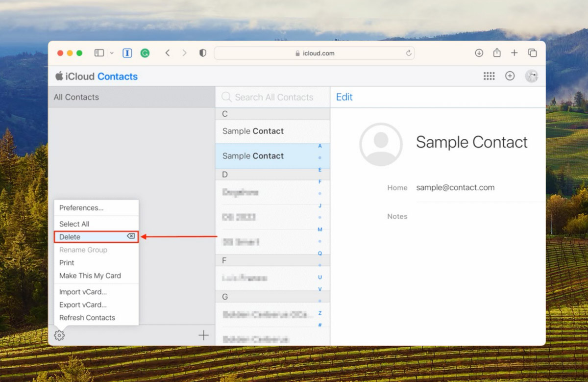Open the Export vCard option
This screenshot has width=588, height=382.
[82, 305]
